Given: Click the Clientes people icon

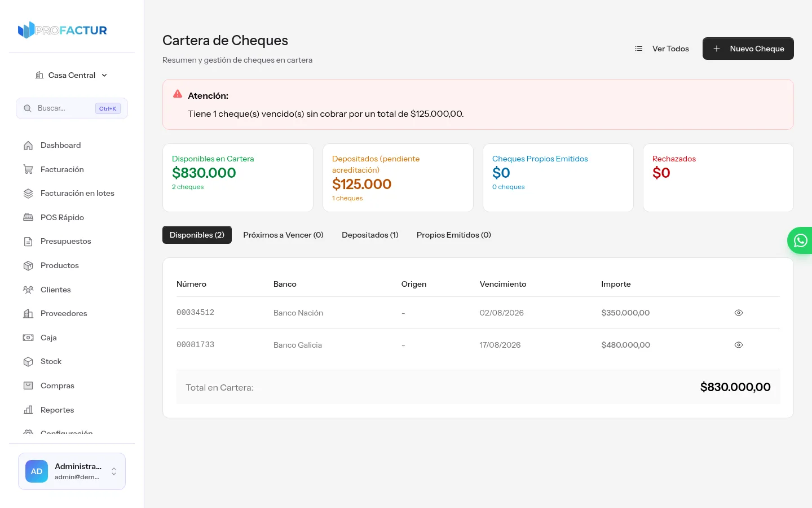Looking at the screenshot, I should [28, 290].
